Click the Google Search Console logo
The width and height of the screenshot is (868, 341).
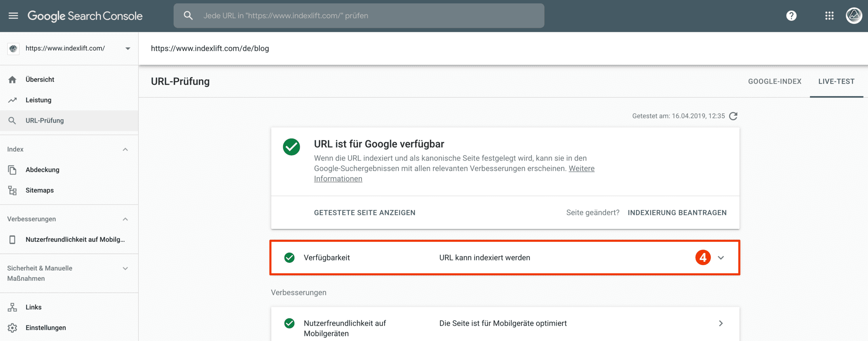85,16
